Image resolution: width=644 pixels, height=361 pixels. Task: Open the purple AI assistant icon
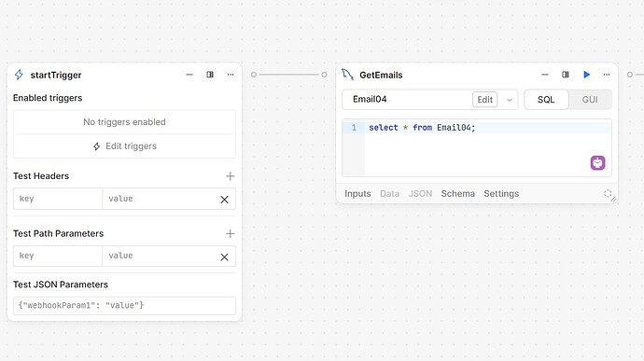click(x=597, y=163)
